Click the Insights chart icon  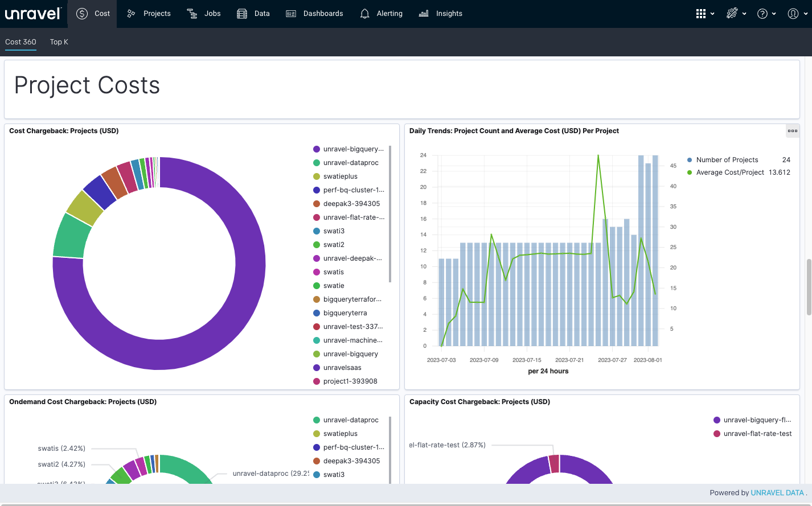[424, 14]
